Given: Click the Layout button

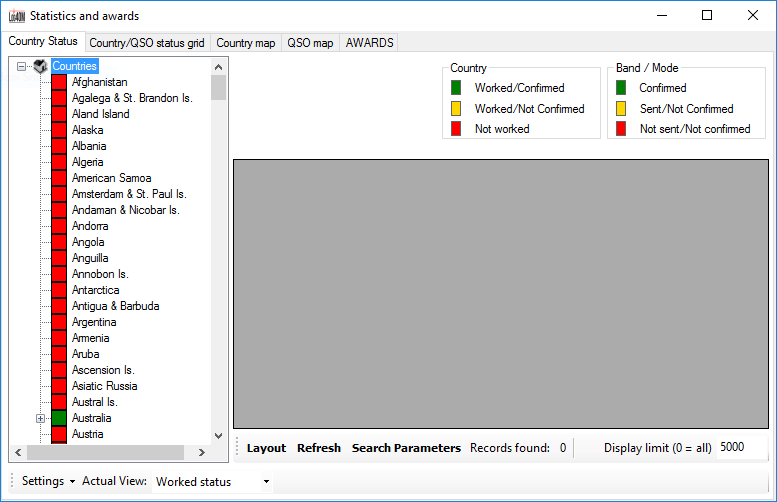Looking at the screenshot, I should tap(266, 448).
